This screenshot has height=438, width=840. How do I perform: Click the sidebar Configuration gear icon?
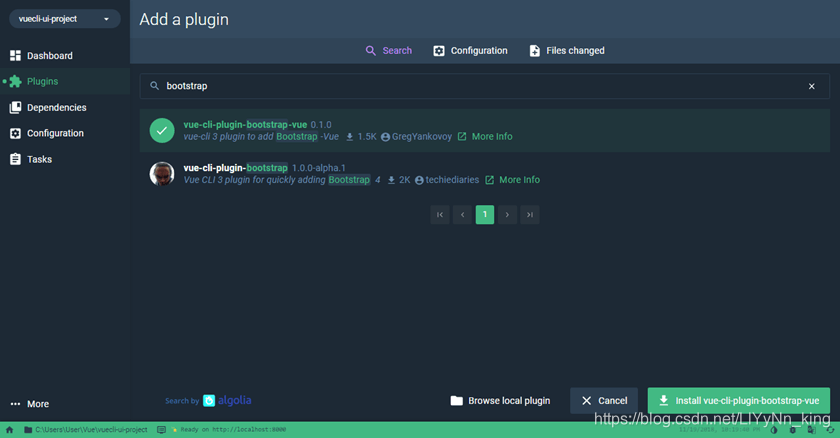pyautogui.click(x=16, y=133)
